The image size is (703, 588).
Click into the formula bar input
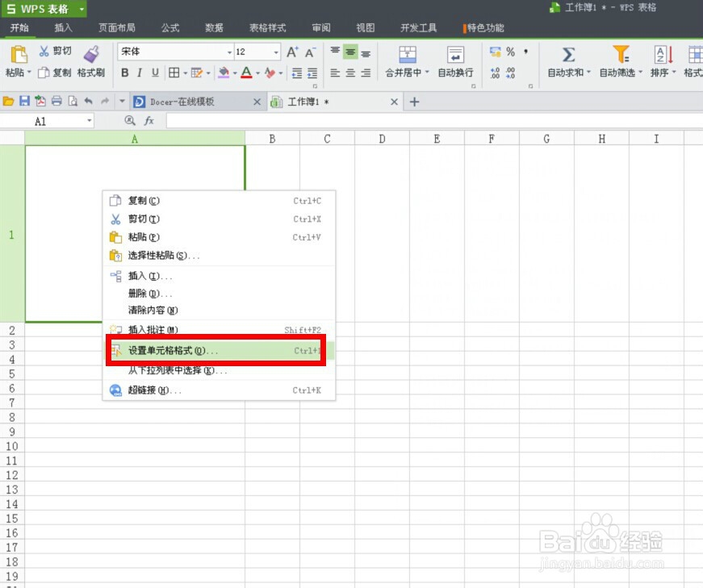tap(434, 120)
